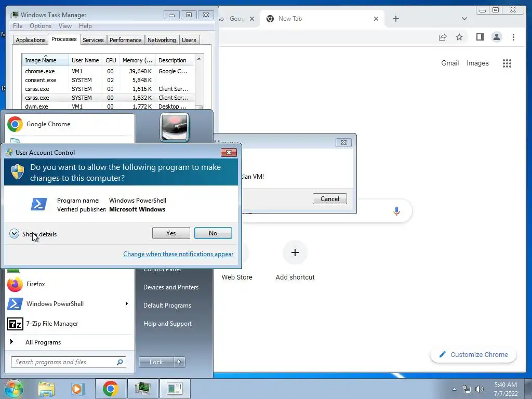Image resolution: width=532 pixels, height=399 pixels.
Task: Click Yes in User Account Control
Action: click(171, 233)
